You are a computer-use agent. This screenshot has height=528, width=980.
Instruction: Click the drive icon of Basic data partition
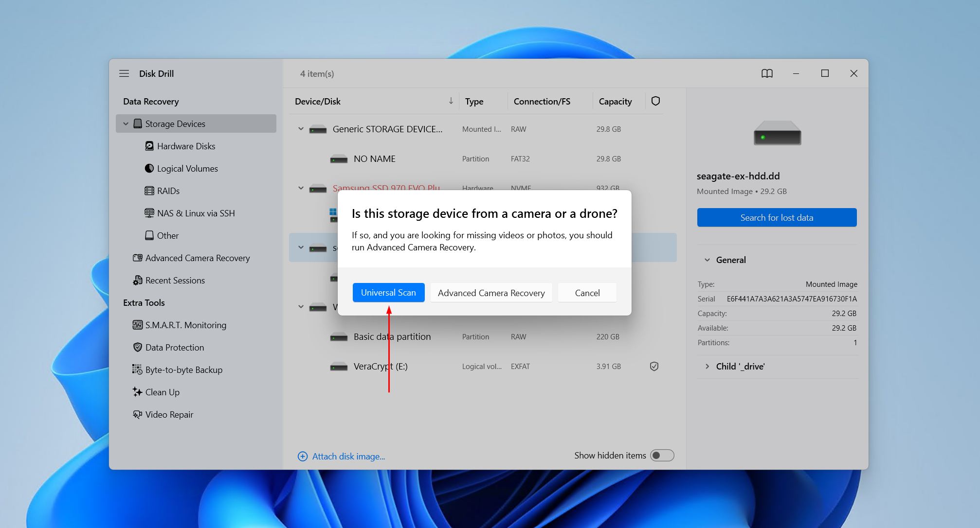[339, 337]
